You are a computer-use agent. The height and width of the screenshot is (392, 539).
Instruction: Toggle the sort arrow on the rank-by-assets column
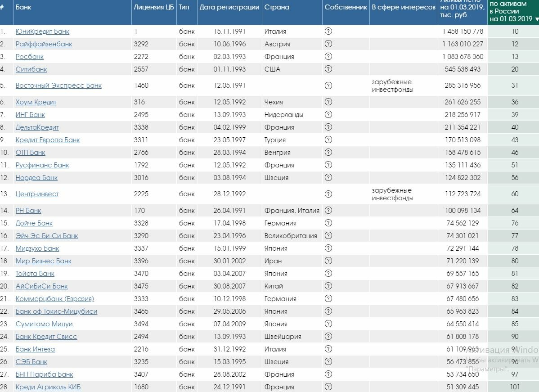click(537, 19)
